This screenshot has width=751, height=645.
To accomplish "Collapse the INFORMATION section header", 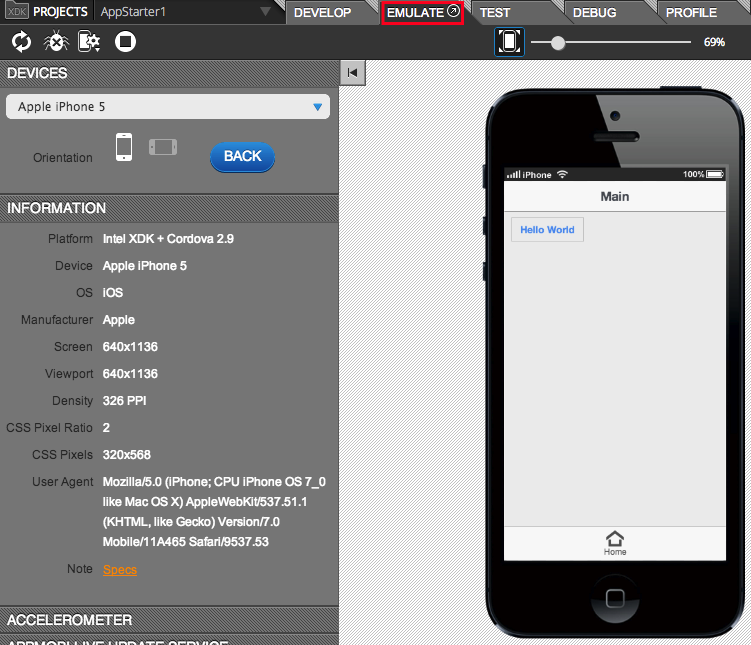I will point(169,208).
